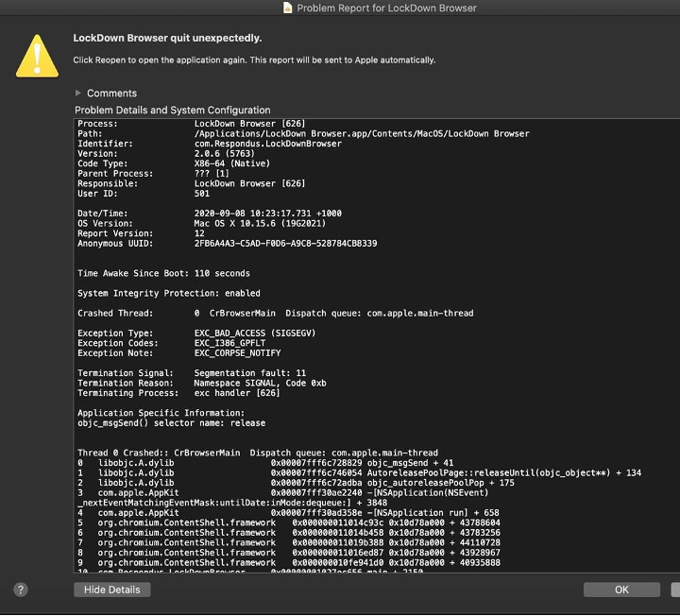Image resolution: width=680 pixels, height=616 pixels.
Task: Click 'Problem Details and System Configuration' label
Action: 173,111
